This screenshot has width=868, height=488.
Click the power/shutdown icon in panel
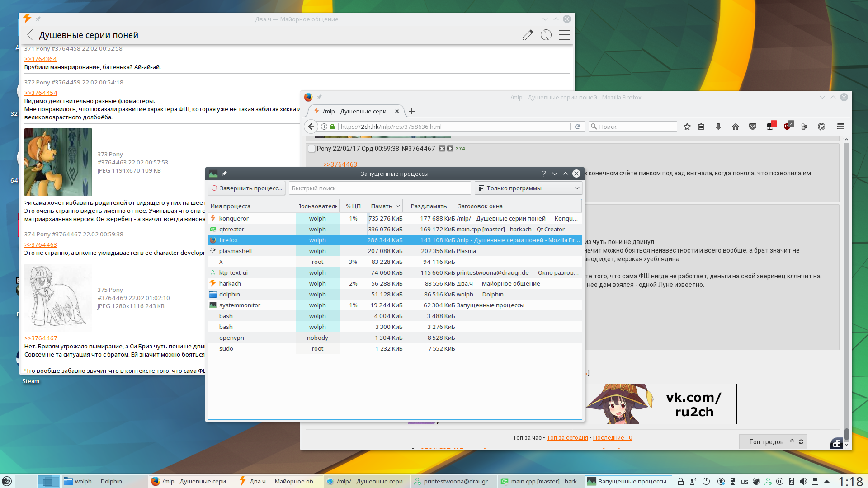pos(706,481)
